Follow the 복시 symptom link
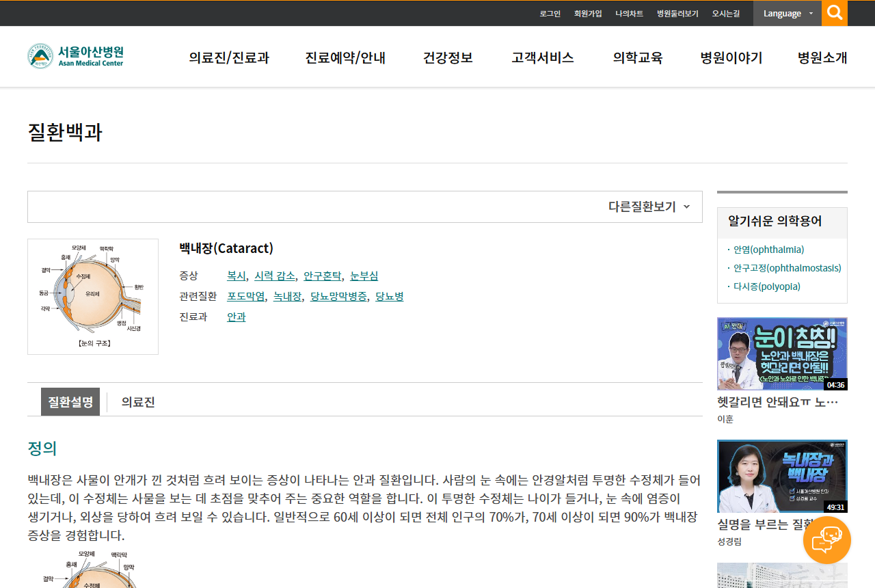Image resolution: width=875 pixels, height=588 pixels. (x=237, y=276)
